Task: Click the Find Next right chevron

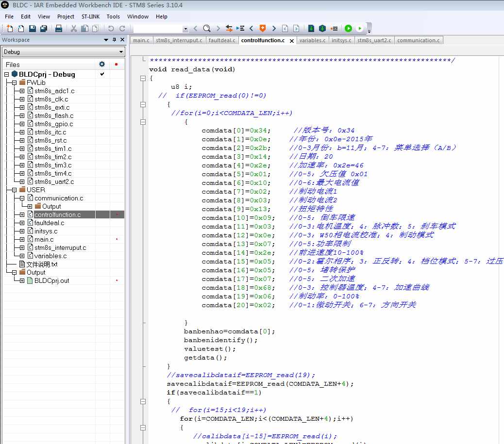Action: [x=218, y=29]
